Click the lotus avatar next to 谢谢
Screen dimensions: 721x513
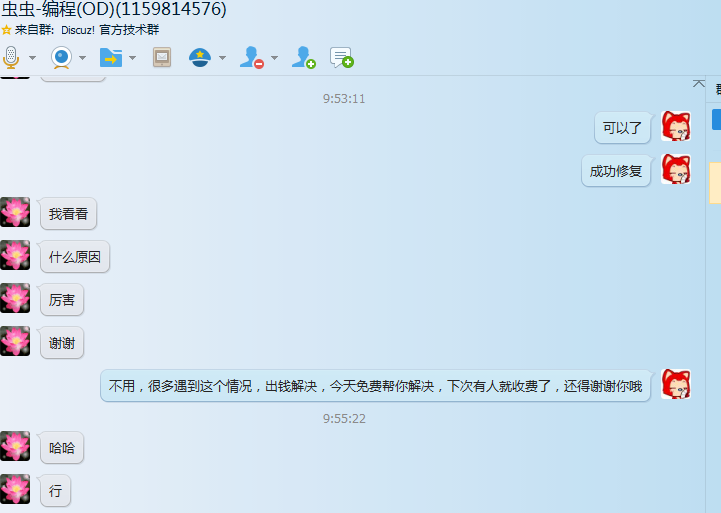(x=15, y=341)
